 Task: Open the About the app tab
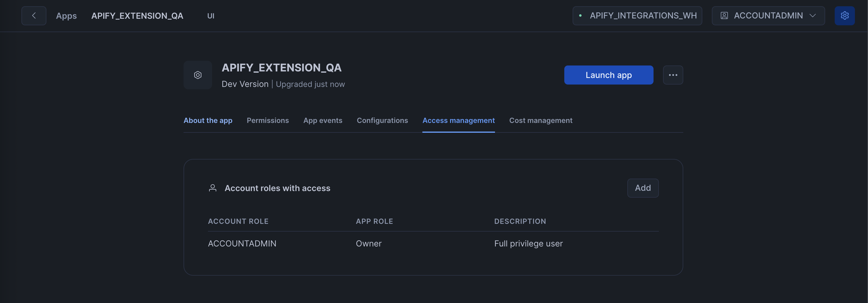point(208,120)
